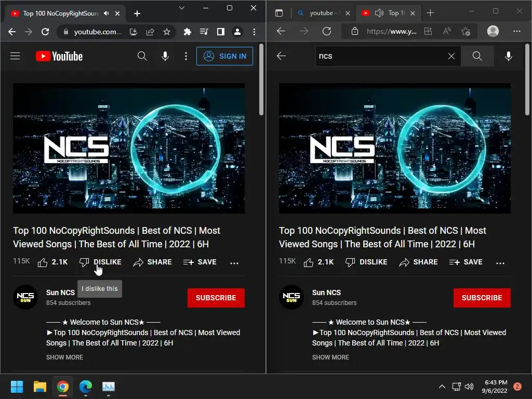The width and height of the screenshot is (532, 399).
Task: Click back arrow beside YouTube search box in Edge
Action: [281, 56]
